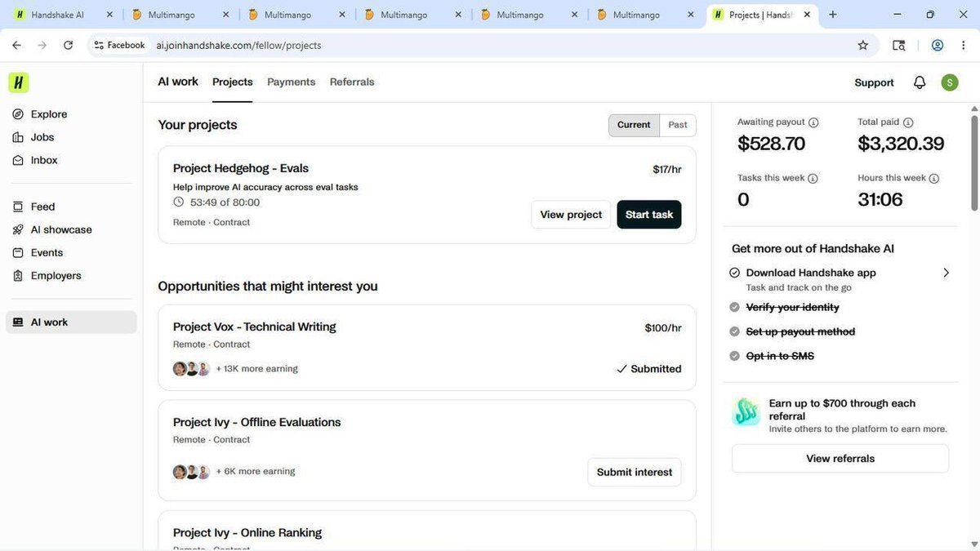Open Events via its calendar icon

(x=18, y=252)
